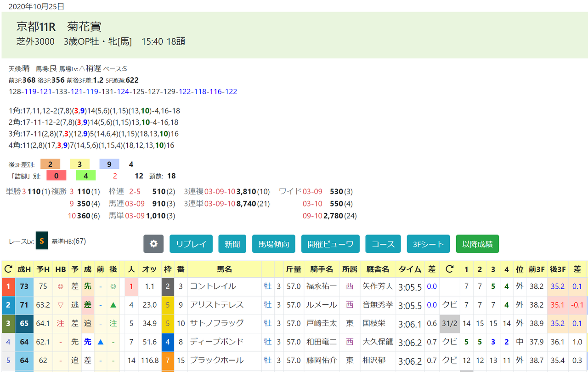Sort by タイム column header
Image resolution: width=588 pixels, height=372 pixels.
coord(410,269)
